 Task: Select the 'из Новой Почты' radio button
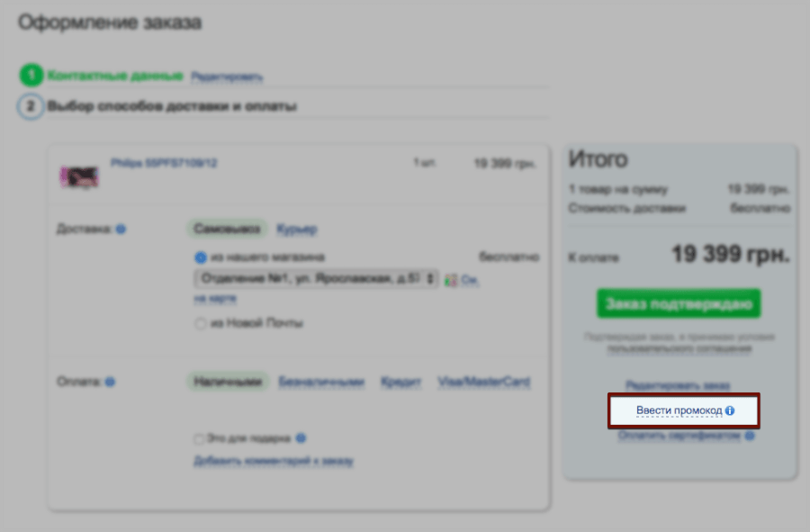click(201, 323)
